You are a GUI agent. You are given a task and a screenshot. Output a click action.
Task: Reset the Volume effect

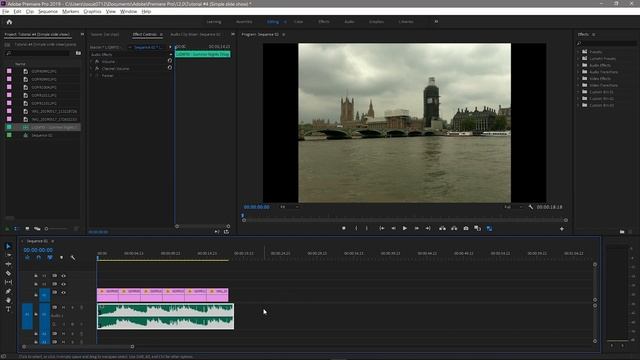(x=170, y=61)
